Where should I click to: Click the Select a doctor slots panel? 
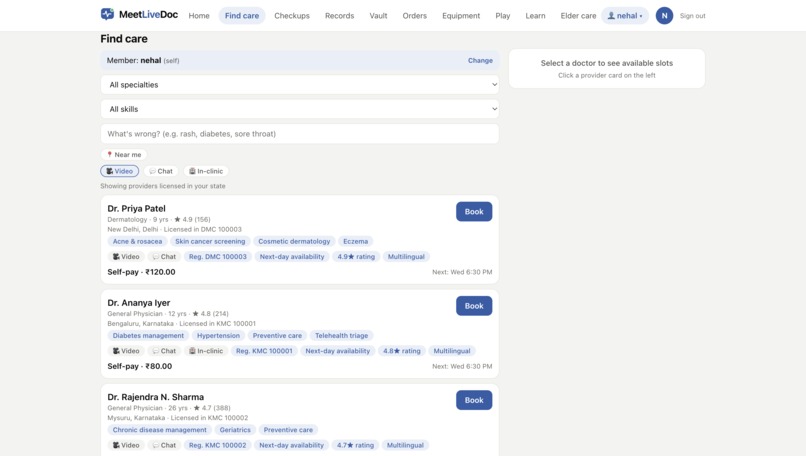point(607,69)
